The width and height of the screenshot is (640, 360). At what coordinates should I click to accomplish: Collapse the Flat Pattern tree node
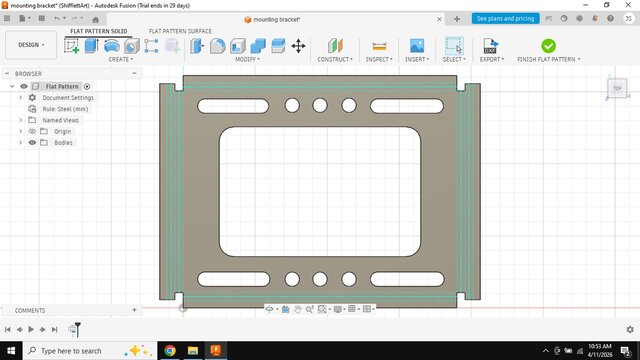pyautogui.click(x=12, y=86)
